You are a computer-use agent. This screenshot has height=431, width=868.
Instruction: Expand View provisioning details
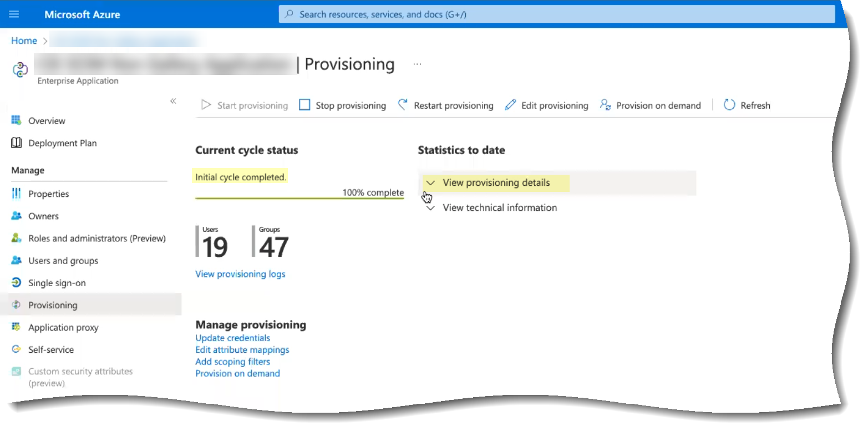[x=496, y=182]
